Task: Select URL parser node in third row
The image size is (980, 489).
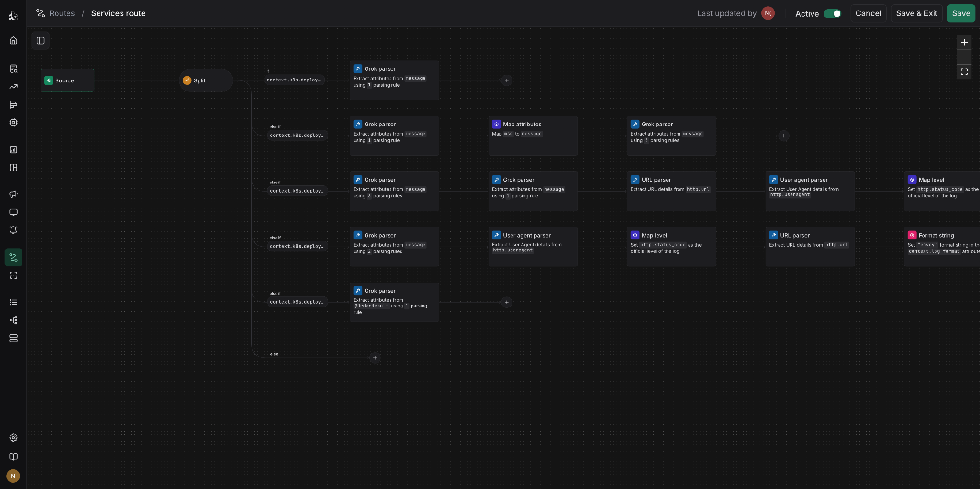Action: pyautogui.click(x=671, y=191)
